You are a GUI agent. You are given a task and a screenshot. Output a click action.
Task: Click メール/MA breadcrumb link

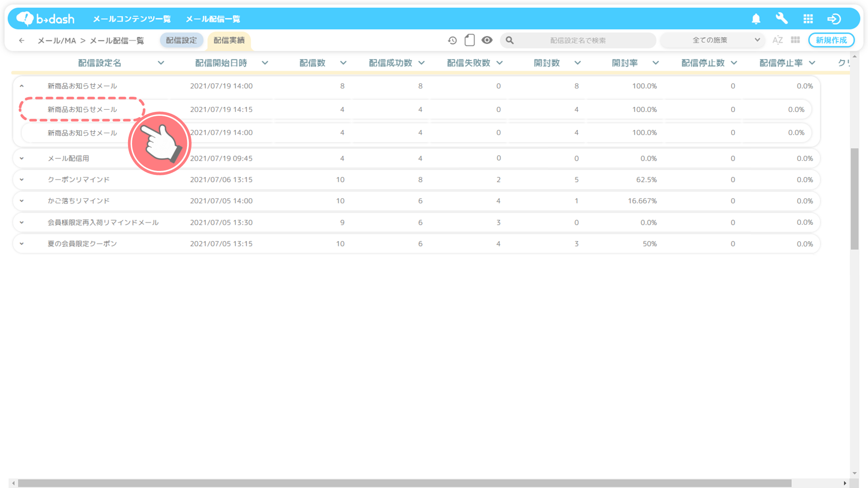click(57, 40)
